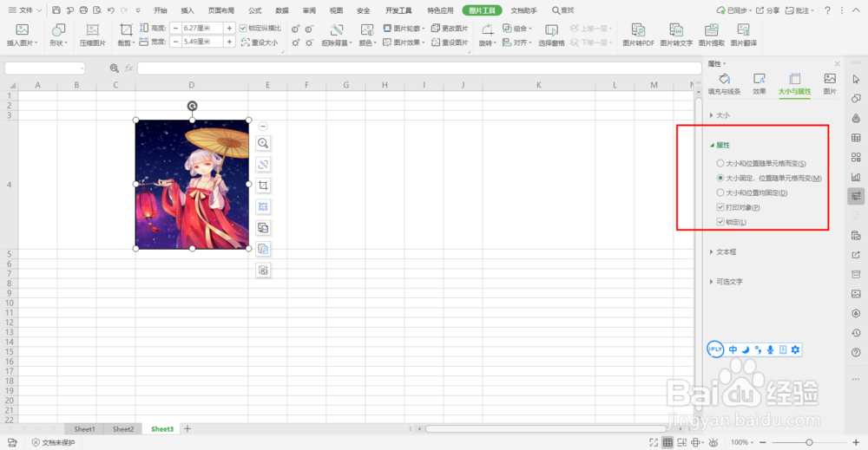
Task: Click the fx insert function icon
Action: [x=128, y=68]
